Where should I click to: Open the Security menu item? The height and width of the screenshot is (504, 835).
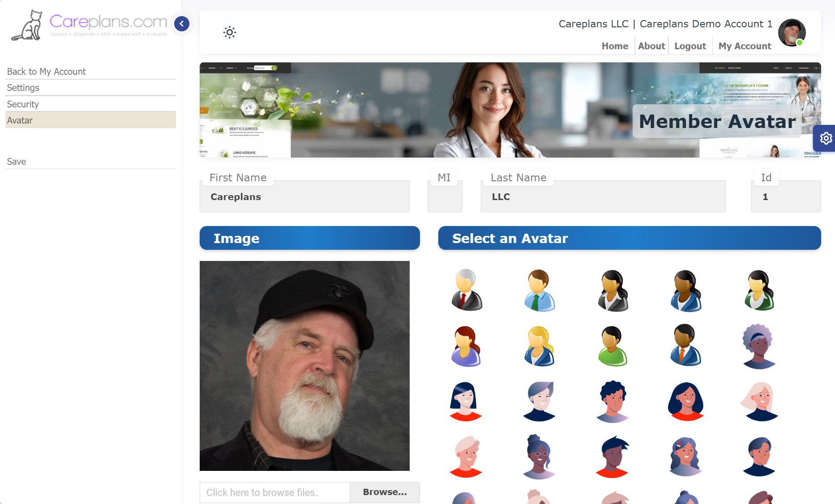point(23,104)
